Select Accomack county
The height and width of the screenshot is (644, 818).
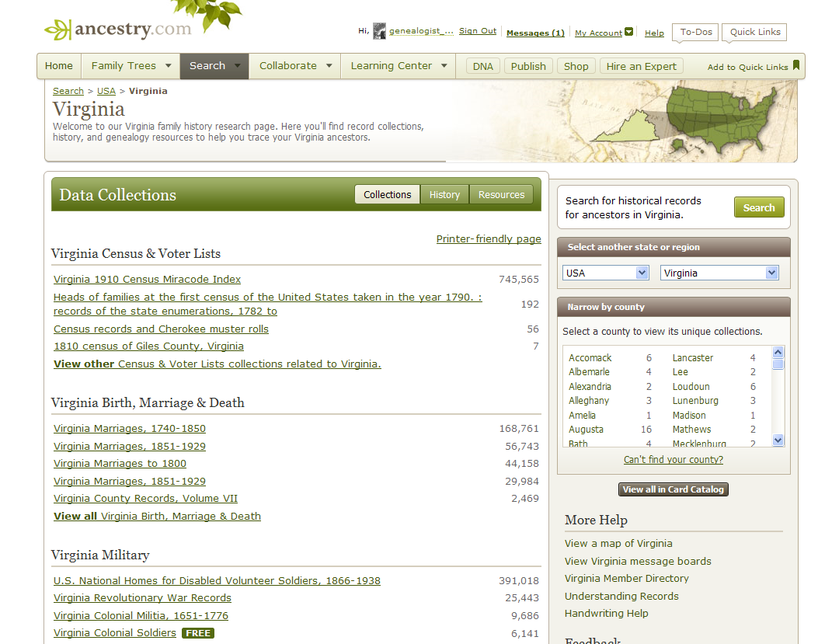pyautogui.click(x=590, y=357)
